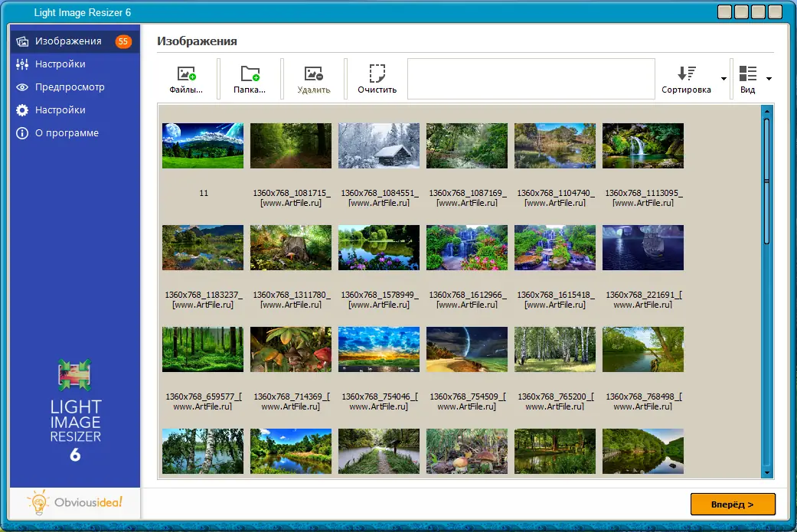The width and height of the screenshot is (797, 532).
Task: Click the filename text 1360x768_1081715_[www.ArtFile.ru]
Action: (x=291, y=197)
